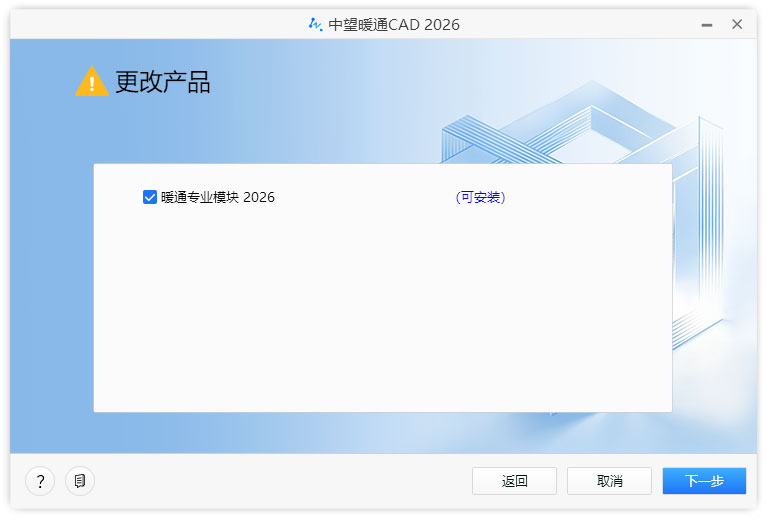Uncheck the 暖通专业模块 2026 checkbox
766x518 pixels.
coord(149,197)
